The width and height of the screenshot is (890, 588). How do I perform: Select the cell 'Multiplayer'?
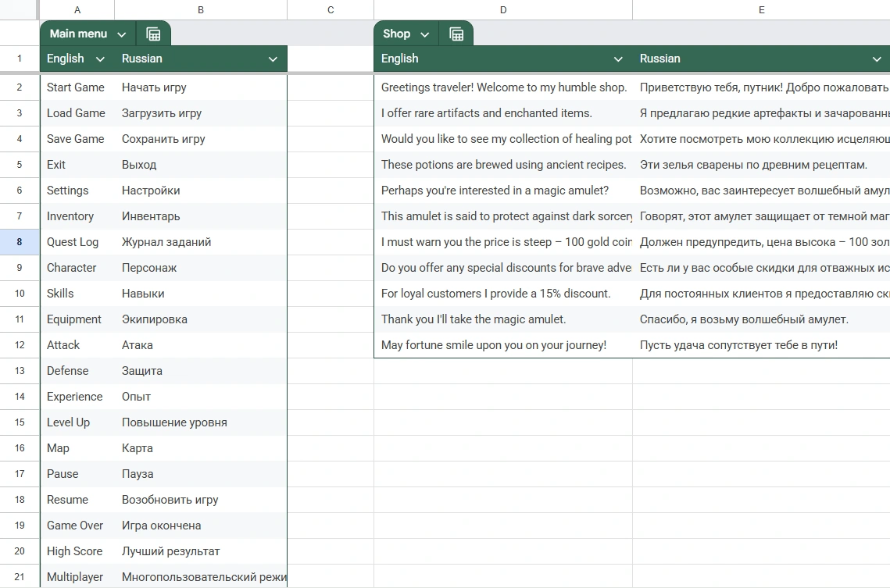pos(77,576)
